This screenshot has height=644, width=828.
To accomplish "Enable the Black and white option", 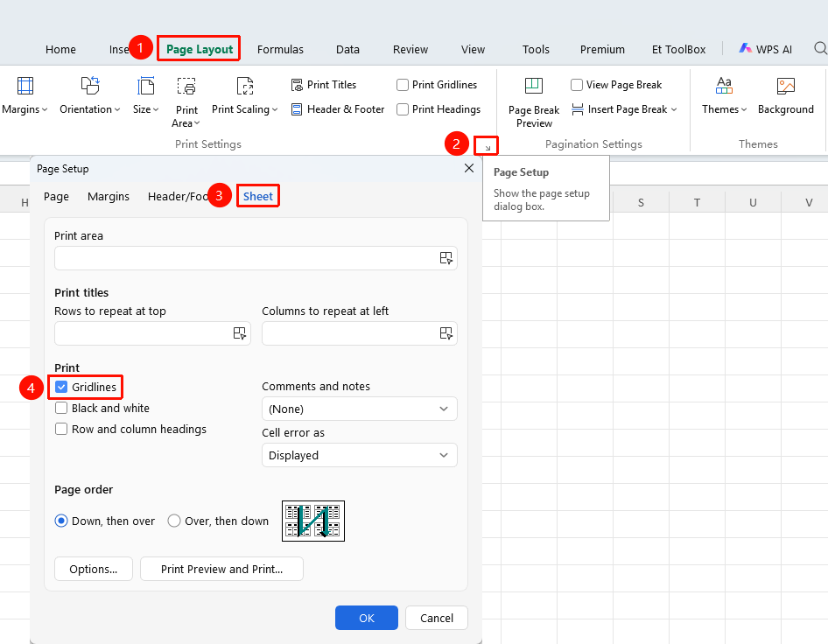I will pos(61,408).
